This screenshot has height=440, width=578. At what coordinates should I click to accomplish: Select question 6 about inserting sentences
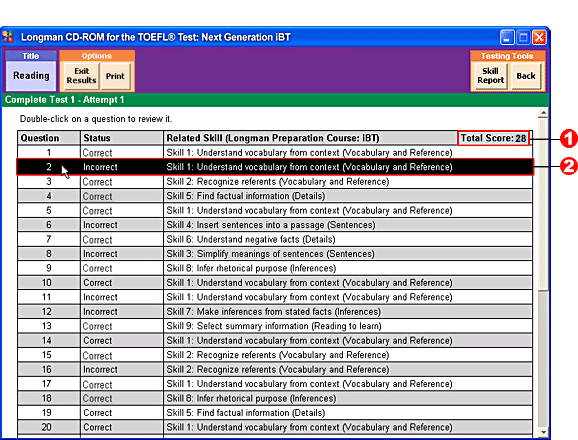point(275,225)
